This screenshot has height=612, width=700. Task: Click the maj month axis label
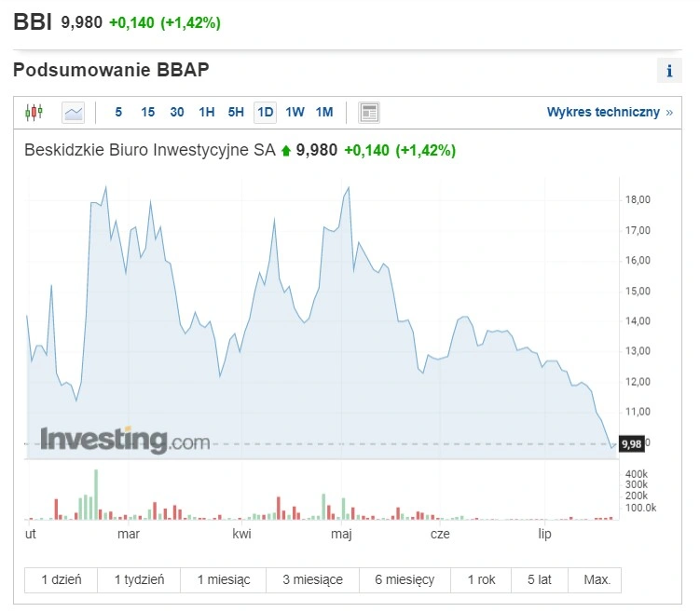click(x=341, y=534)
